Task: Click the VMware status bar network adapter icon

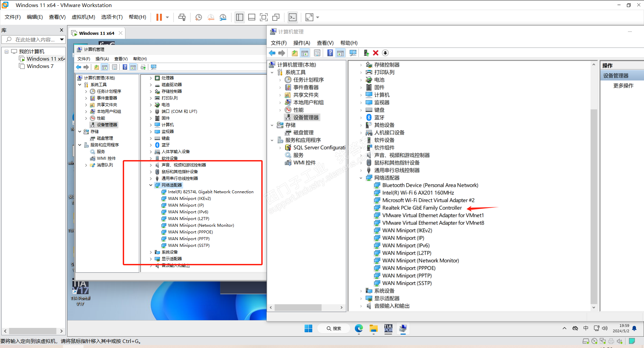Action: pyautogui.click(x=603, y=341)
